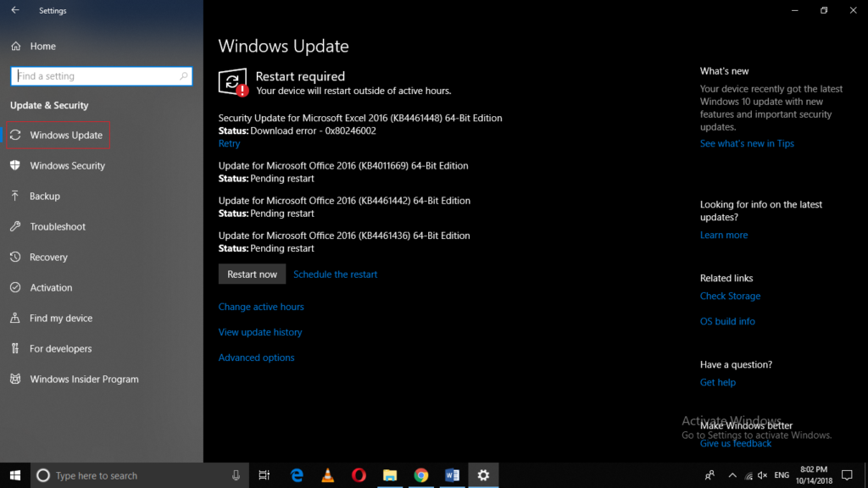Click the Backup upload arrow icon
Viewport: 868px width, 488px height.
(x=15, y=196)
